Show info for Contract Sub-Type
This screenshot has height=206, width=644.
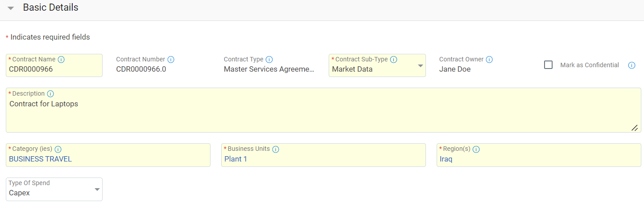click(x=393, y=60)
